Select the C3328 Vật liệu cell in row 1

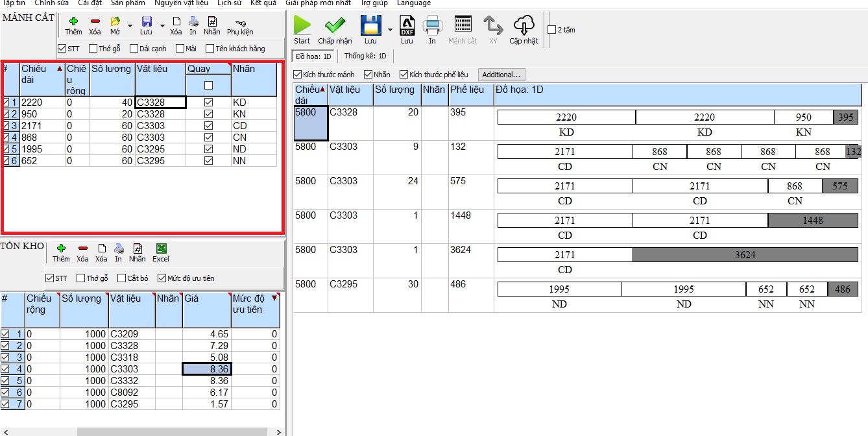coord(160,102)
